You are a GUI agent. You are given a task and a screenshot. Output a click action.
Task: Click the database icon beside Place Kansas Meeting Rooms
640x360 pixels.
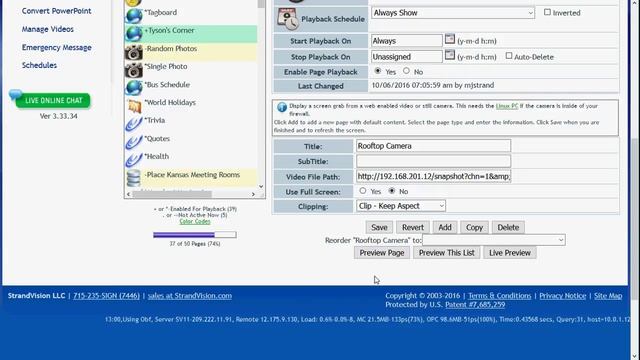pos(133,178)
